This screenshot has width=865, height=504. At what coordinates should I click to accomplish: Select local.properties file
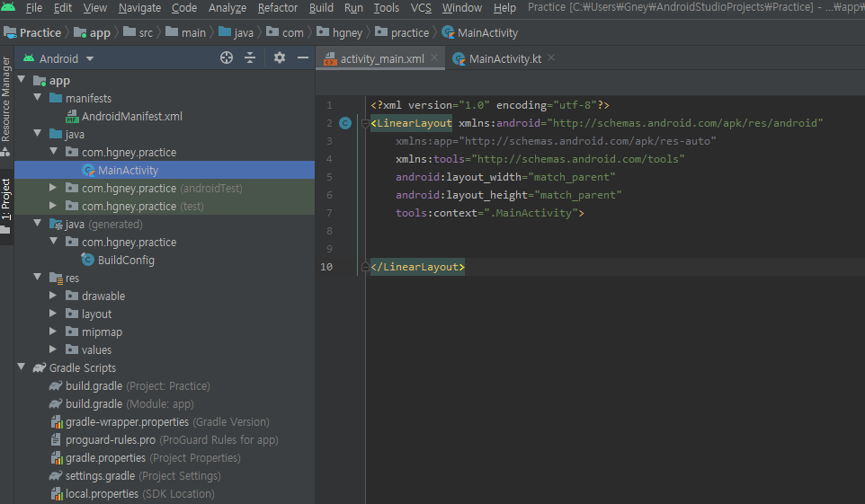pos(139,494)
